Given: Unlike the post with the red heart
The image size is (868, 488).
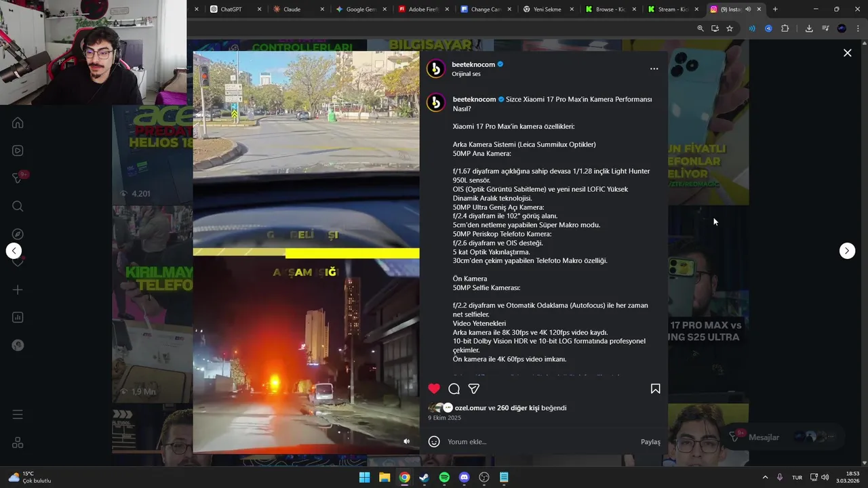Looking at the screenshot, I should pyautogui.click(x=434, y=388).
